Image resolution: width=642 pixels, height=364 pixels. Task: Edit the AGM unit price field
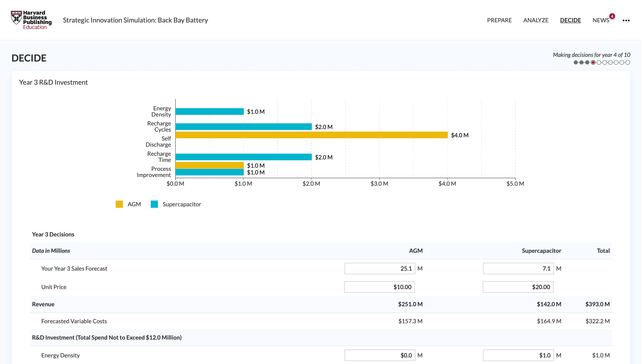click(379, 287)
